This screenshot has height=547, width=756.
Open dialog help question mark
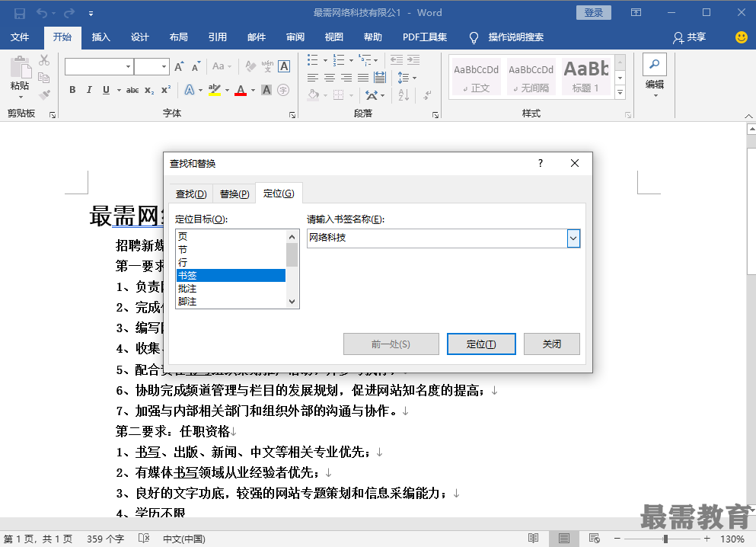[x=541, y=163]
